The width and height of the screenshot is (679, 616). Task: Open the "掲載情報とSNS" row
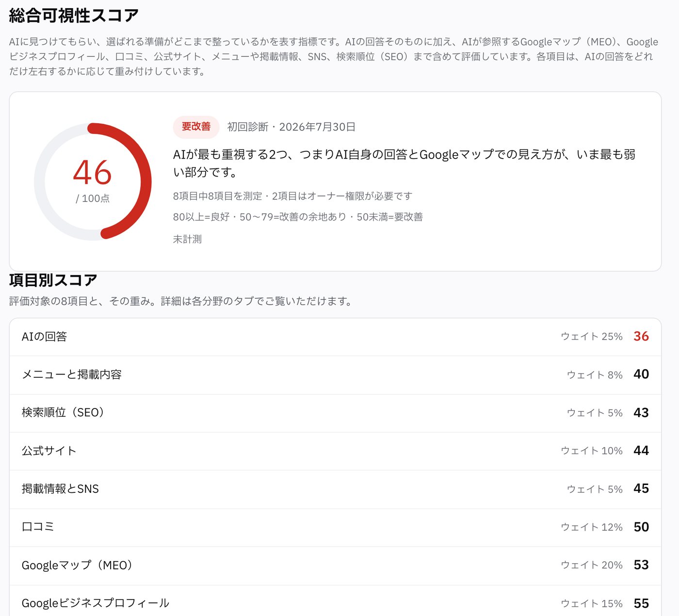pos(335,489)
